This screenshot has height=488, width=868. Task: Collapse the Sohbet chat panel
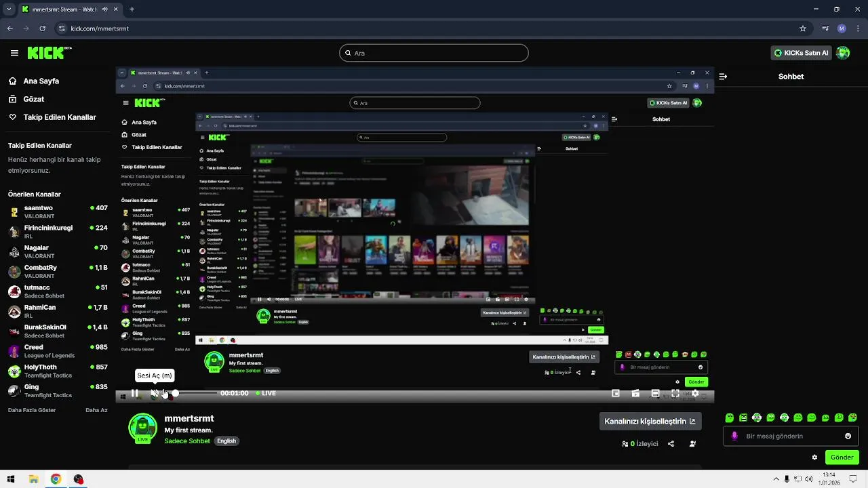pos(723,77)
